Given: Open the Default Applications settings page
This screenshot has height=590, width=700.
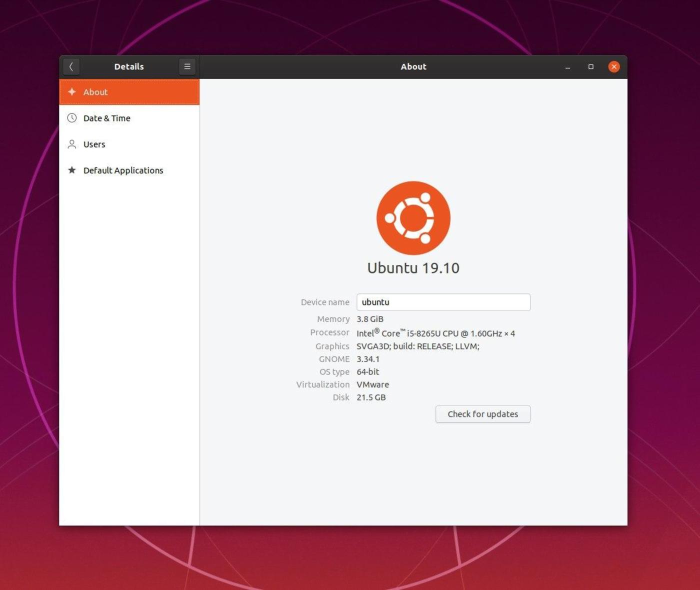Looking at the screenshot, I should tap(123, 170).
